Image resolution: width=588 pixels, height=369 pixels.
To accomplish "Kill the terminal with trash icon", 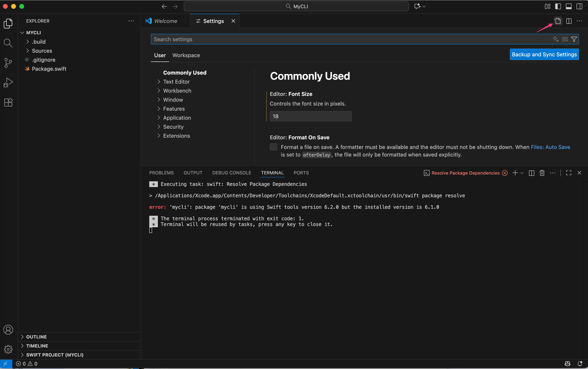I will 542,173.
